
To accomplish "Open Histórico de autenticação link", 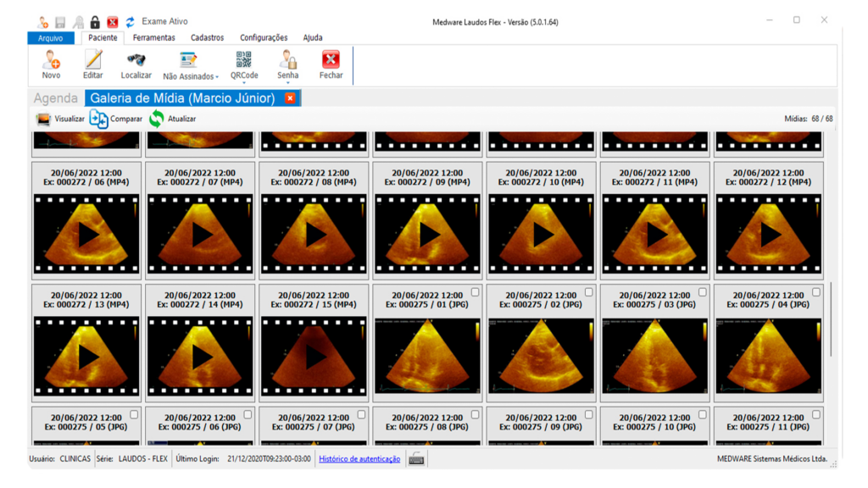I will coord(359,458).
